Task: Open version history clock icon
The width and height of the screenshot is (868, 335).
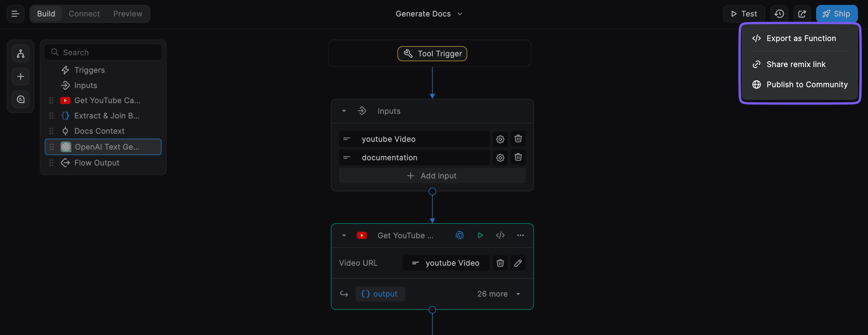Action: (x=779, y=14)
